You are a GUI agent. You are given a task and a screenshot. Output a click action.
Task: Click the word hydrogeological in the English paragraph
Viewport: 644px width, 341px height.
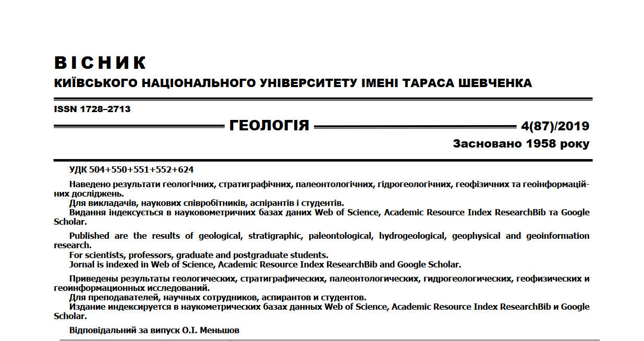click(x=412, y=236)
